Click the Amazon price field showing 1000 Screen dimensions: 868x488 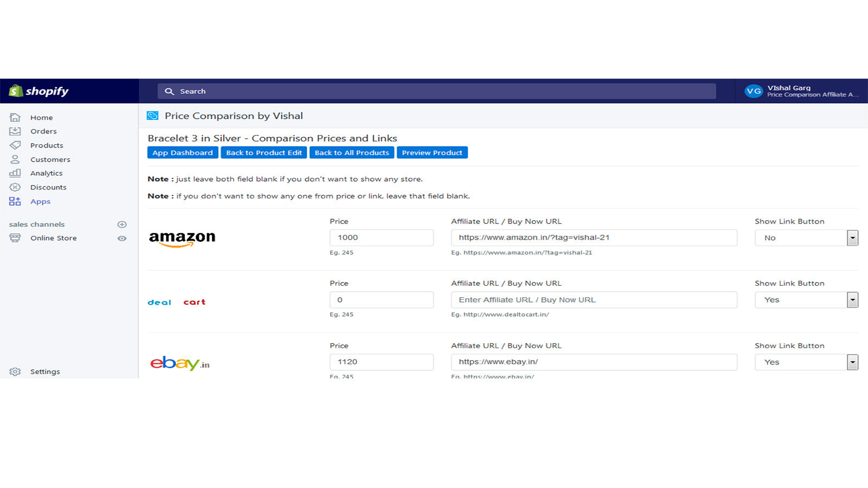(381, 237)
